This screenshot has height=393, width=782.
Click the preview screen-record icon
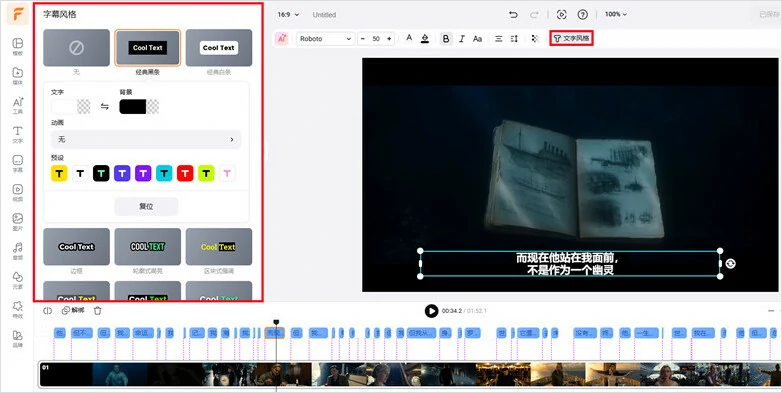[x=562, y=14]
